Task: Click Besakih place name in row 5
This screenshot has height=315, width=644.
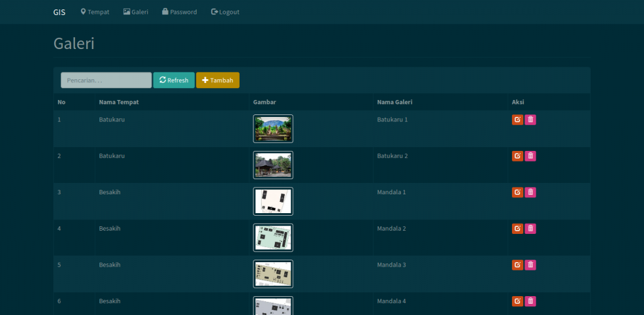Action: [x=109, y=265]
